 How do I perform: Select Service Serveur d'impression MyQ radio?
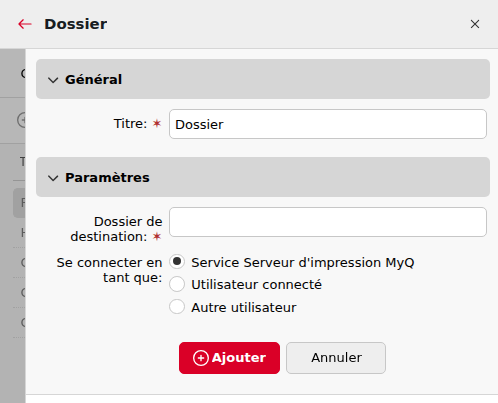pyautogui.click(x=177, y=262)
